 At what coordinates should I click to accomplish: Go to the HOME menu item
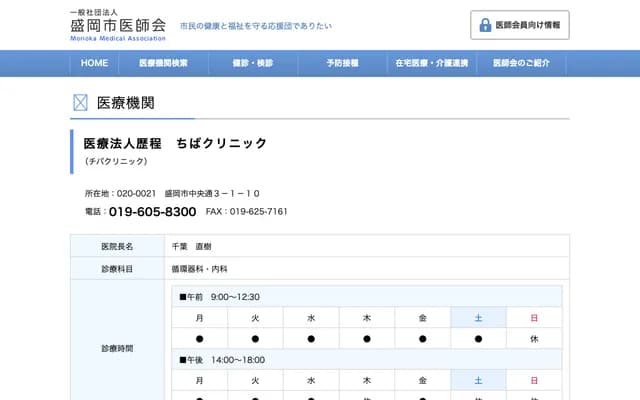point(94,63)
